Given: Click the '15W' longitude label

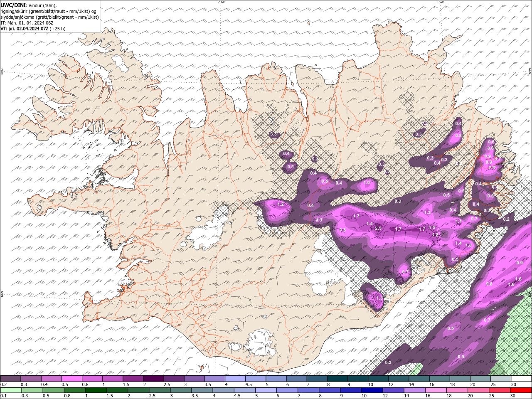Looking at the screenshot, I should click(440, 2).
